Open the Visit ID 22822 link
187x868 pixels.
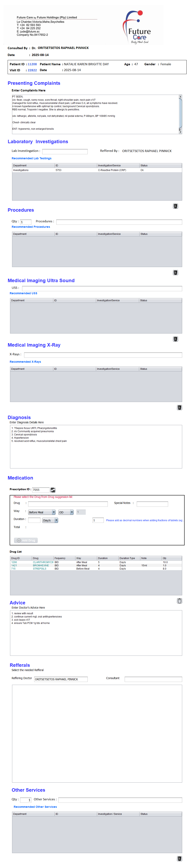point(32,70)
